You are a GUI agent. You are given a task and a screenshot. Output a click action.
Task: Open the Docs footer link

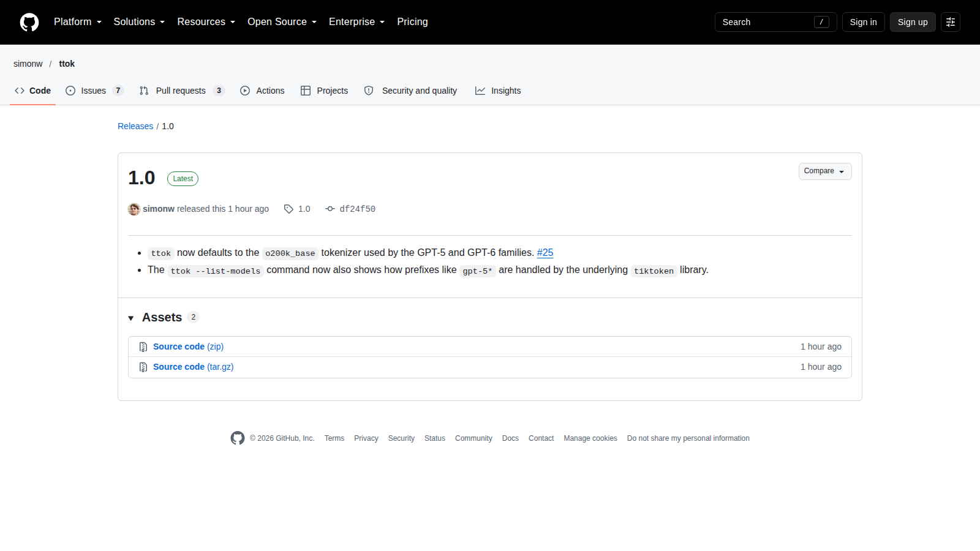[x=510, y=439]
